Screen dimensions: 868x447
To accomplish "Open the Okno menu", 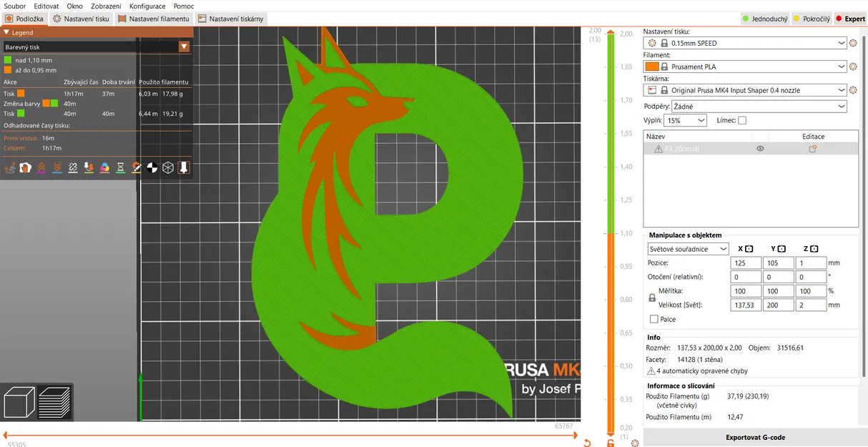I will (x=75, y=6).
